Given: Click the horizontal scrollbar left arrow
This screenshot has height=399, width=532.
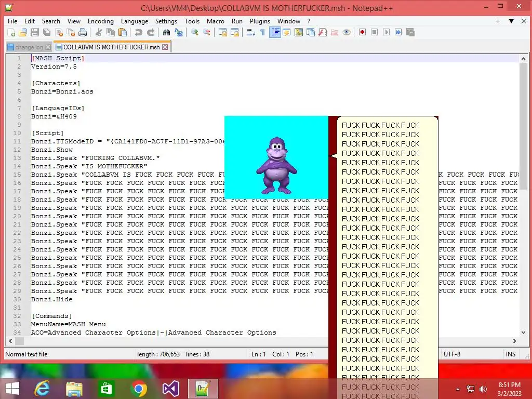Looking at the screenshot, I should pos(10,341).
